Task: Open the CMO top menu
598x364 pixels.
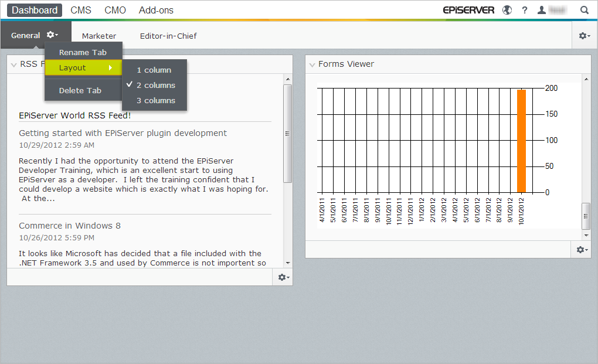Action: 115,11
